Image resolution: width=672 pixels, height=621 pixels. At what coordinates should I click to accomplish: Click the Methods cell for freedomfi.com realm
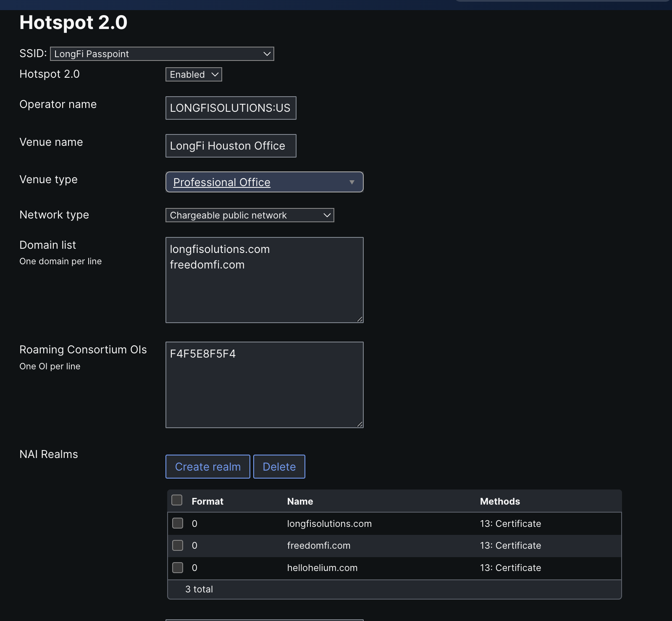pos(510,545)
